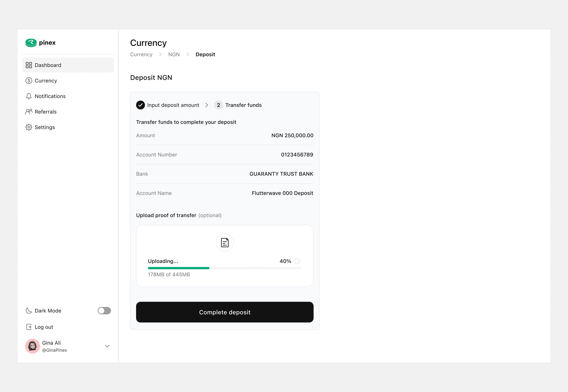
Task: Select the Dashboard grid icon
Action: [29, 65]
